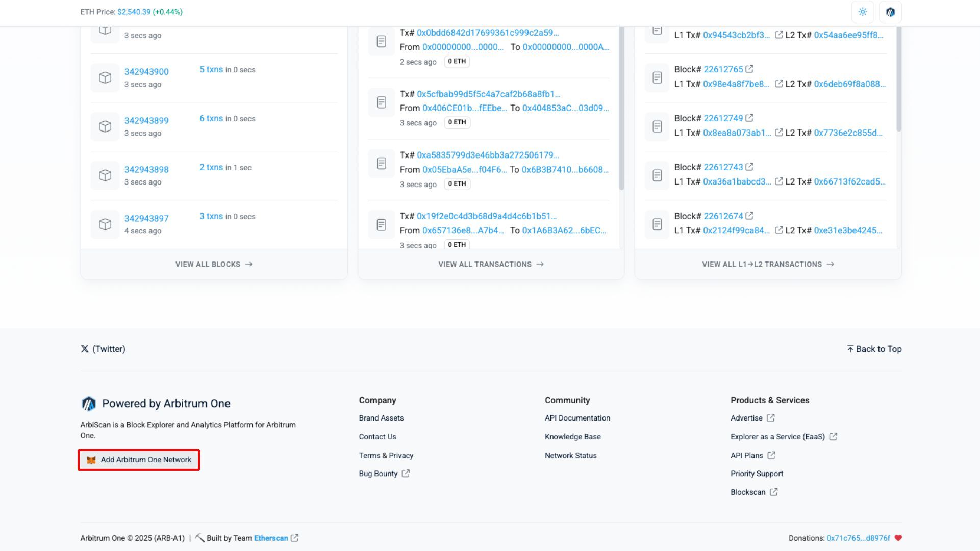Click the Arbitrum logo beside Powered by Arbitrum One
Image resolution: width=980 pixels, height=551 pixels.
88,404
